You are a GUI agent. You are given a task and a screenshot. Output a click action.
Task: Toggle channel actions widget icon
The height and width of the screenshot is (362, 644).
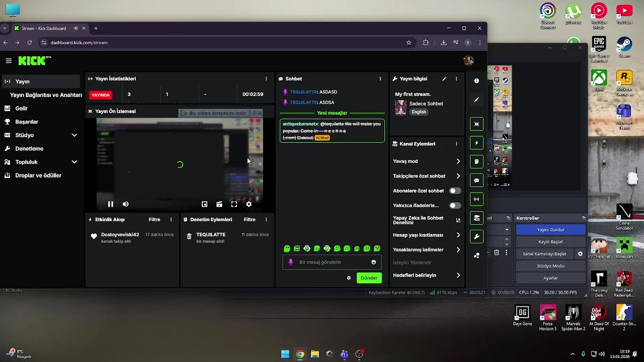pos(476,218)
